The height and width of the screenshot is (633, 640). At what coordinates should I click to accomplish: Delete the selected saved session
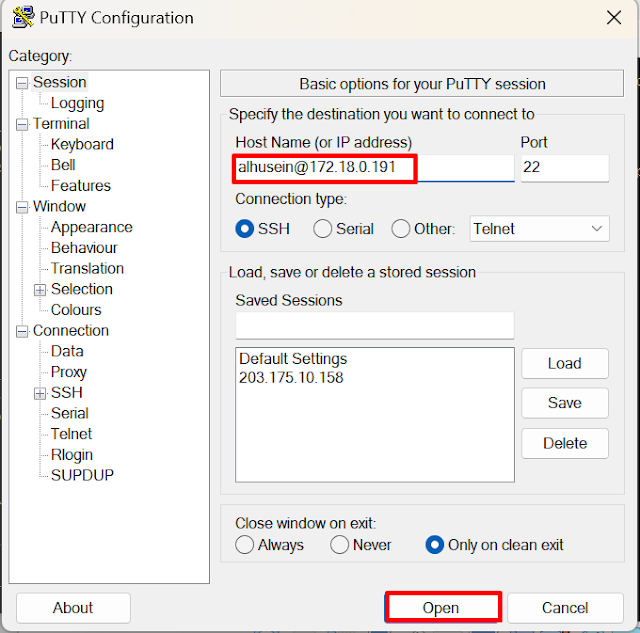pos(564,443)
